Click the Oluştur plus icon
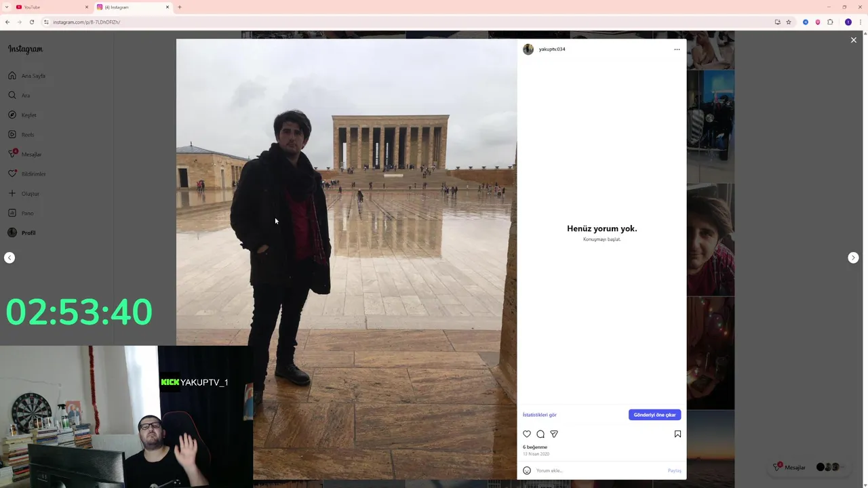This screenshot has width=868, height=488. point(12,193)
